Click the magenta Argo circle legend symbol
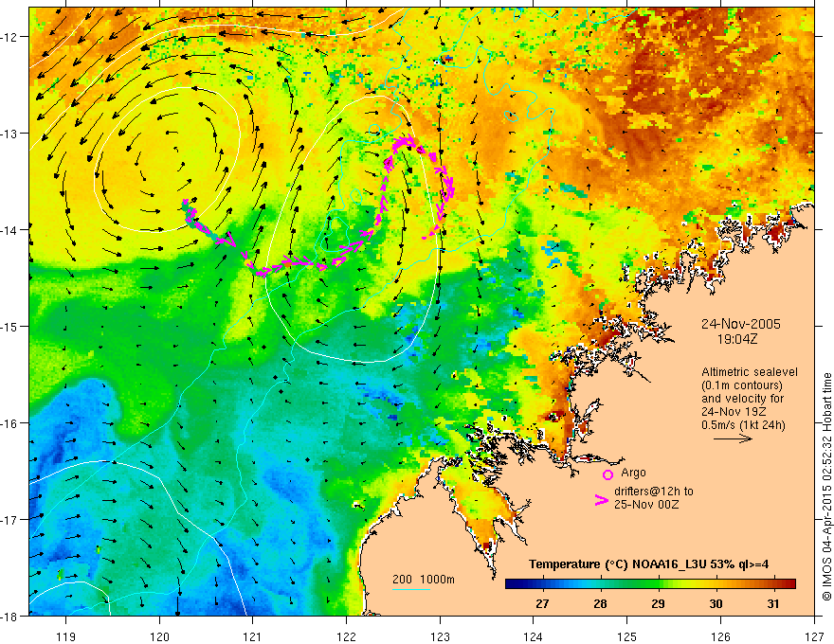The width and height of the screenshot is (834, 644). 607,474
